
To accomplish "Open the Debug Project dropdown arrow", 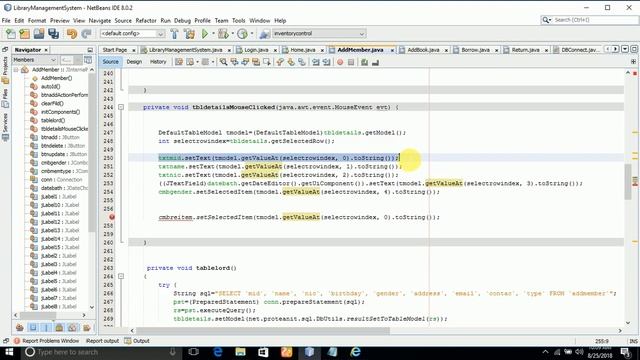I will pyautogui.click(x=232, y=33).
